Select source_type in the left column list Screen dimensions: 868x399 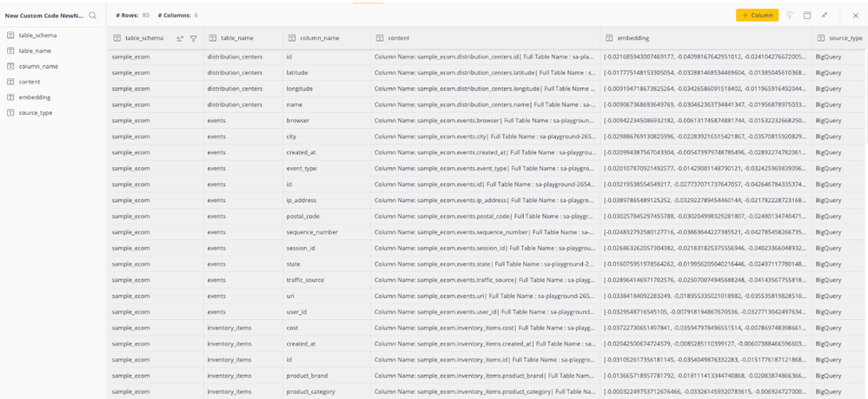coord(36,113)
